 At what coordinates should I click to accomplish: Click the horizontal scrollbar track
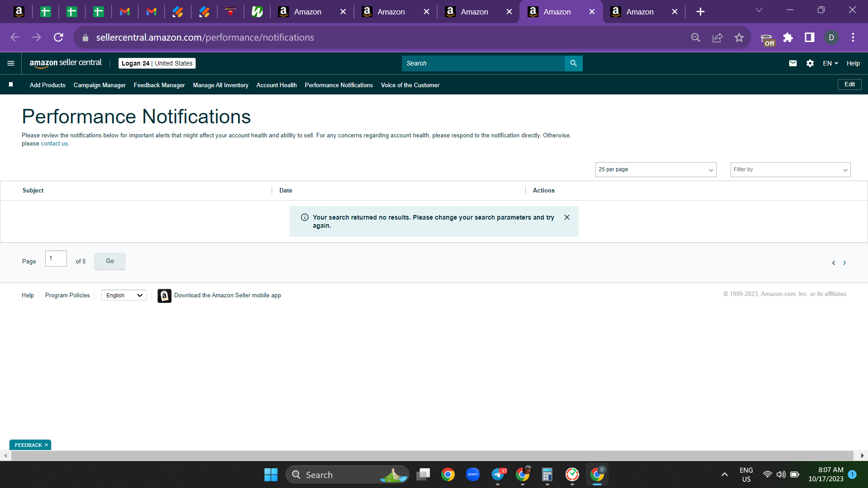(x=432, y=455)
